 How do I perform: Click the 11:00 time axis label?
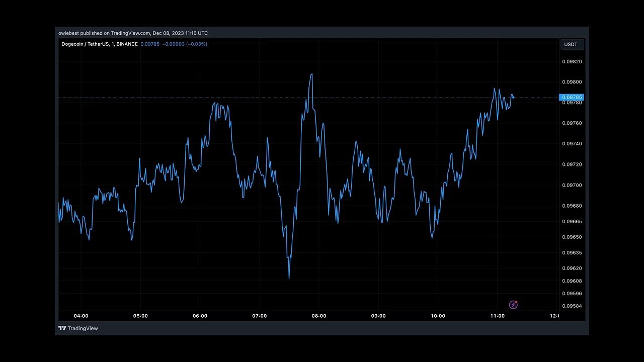497,316
